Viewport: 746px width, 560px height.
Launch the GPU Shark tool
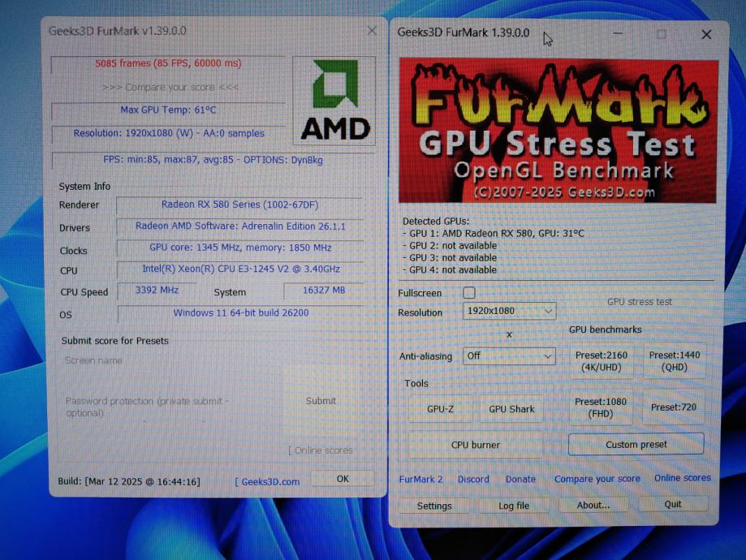[x=511, y=409]
